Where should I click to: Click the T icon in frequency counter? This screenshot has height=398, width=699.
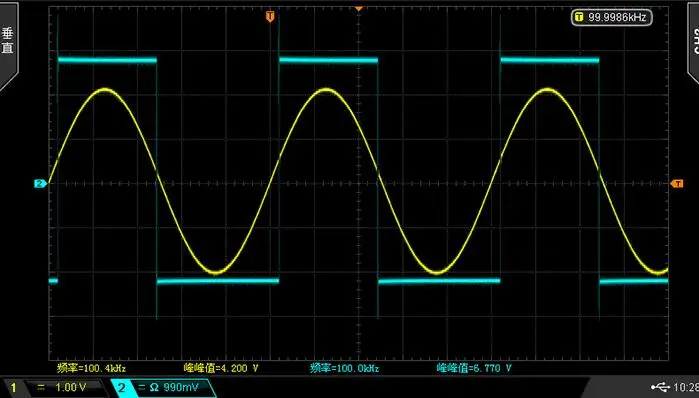(579, 17)
